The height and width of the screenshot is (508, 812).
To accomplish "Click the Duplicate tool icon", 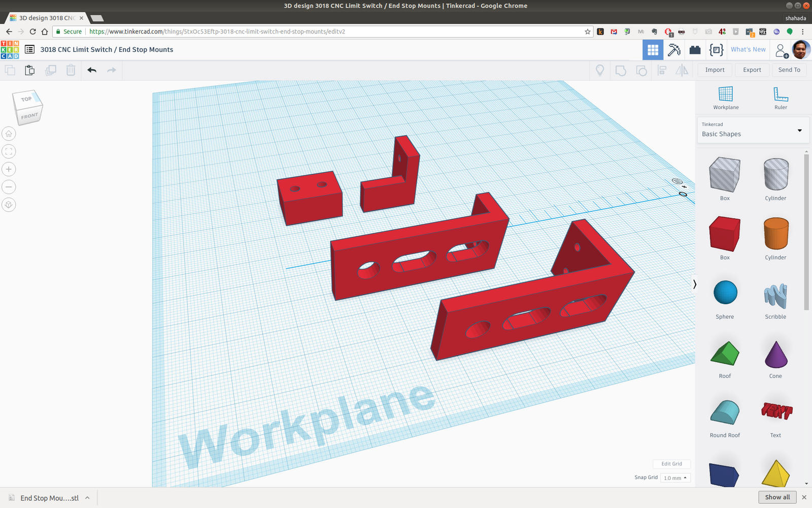I will tap(51, 70).
